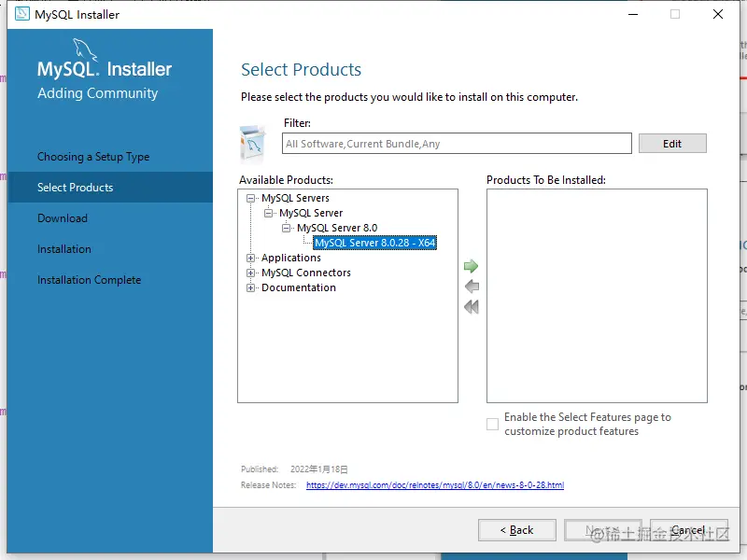Viewport: 747px width, 560px height.
Task: Click the MySQL Installer title bar icon
Action: 21,14
